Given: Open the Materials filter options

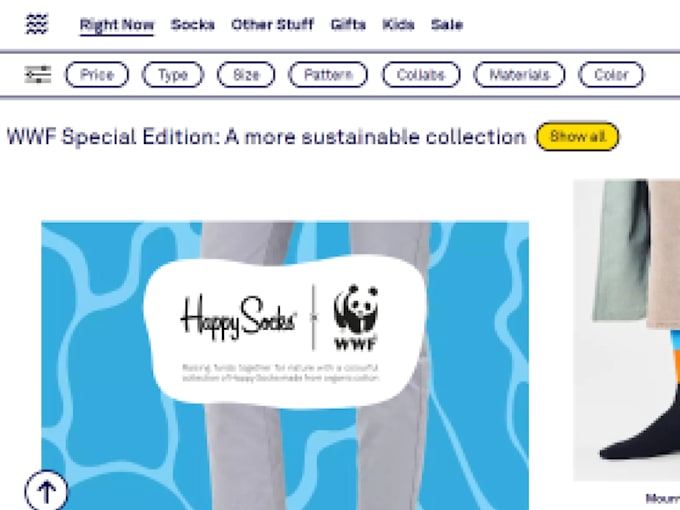Looking at the screenshot, I should [519, 75].
